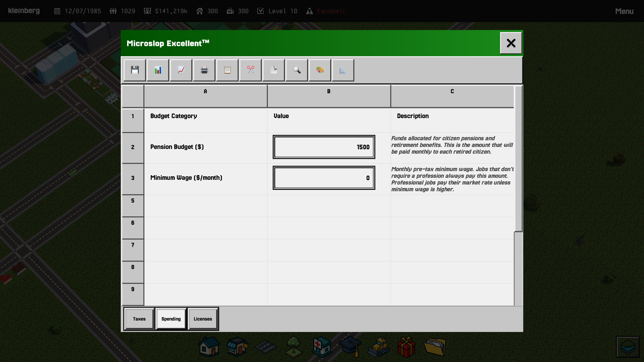Click the color palette icon
The width and height of the screenshot is (644, 362).
(320, 70)
